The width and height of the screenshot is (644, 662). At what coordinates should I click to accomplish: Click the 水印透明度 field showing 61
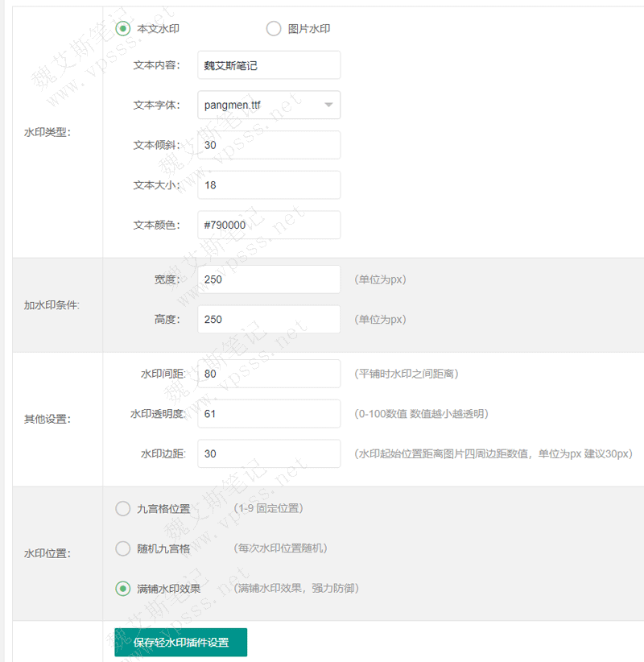tap(269, 414)
